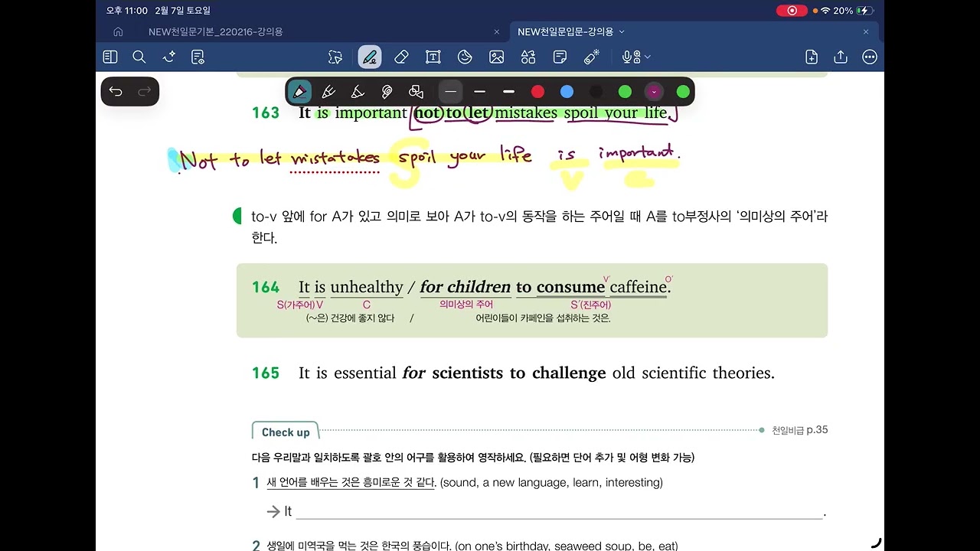The height and width of the screenshot is (551, 980).
Task: Select the thinnest stroke width
Action: point(450,92)
